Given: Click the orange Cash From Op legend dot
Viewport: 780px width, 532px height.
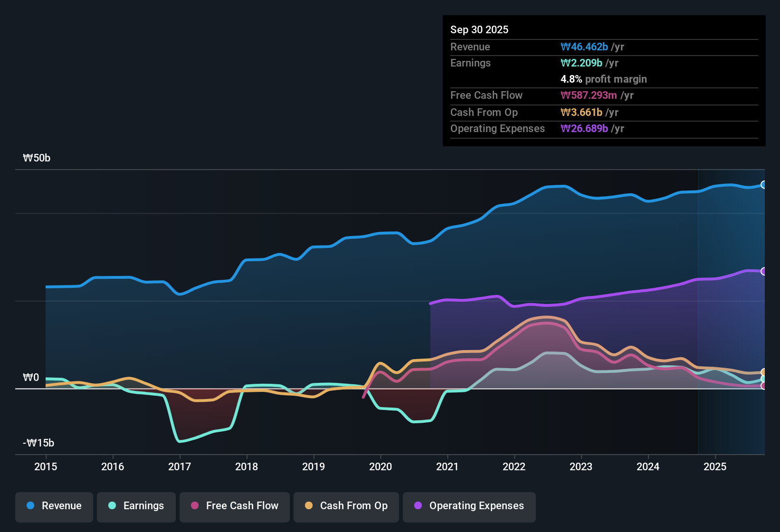Looking at the screenshot, I should (309, 506).
